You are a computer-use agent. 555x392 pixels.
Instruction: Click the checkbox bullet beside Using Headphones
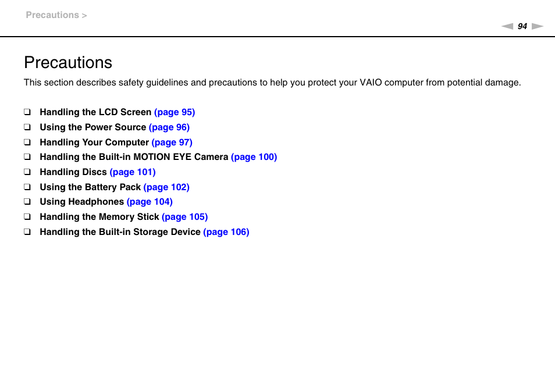coord(27,202)
